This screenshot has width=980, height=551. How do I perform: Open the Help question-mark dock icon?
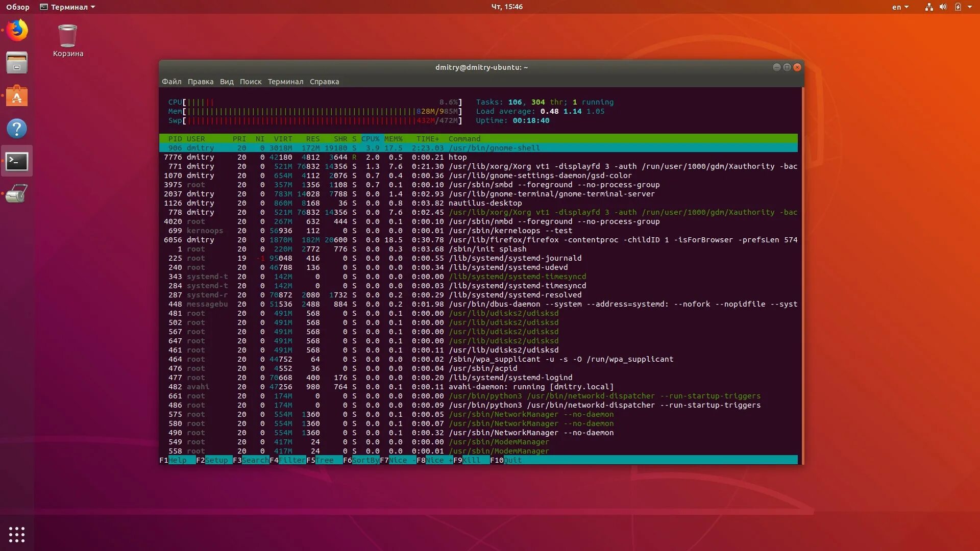pos(17,129)
